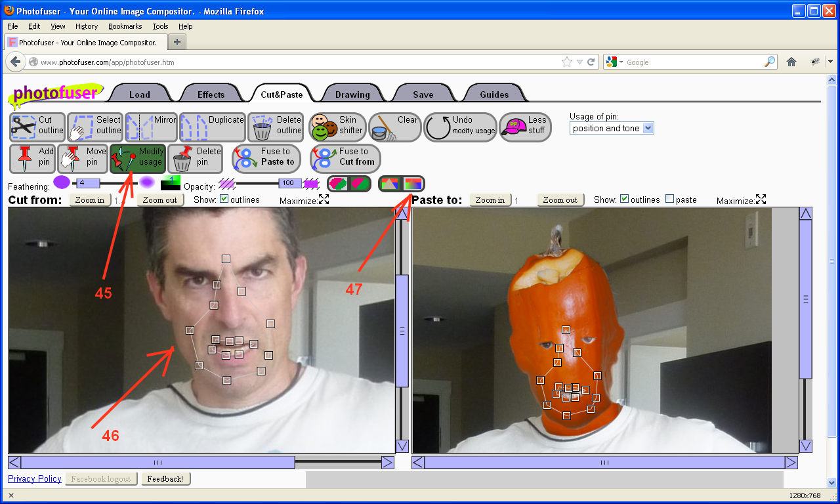Click the Firefox home icon
840x504 pixels.
[x=791, y=62]
